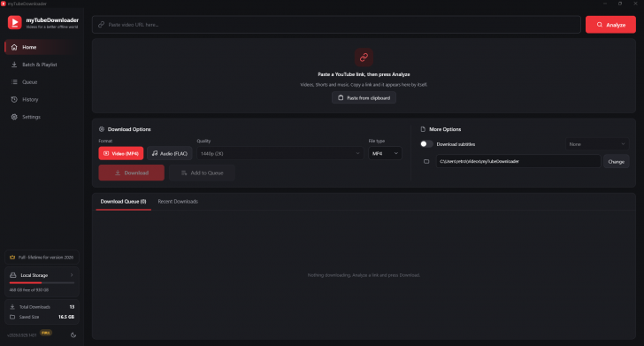Click the magnifier icon on Analyze
Viewport: 644px width, 346px height.
click(600, 25)
